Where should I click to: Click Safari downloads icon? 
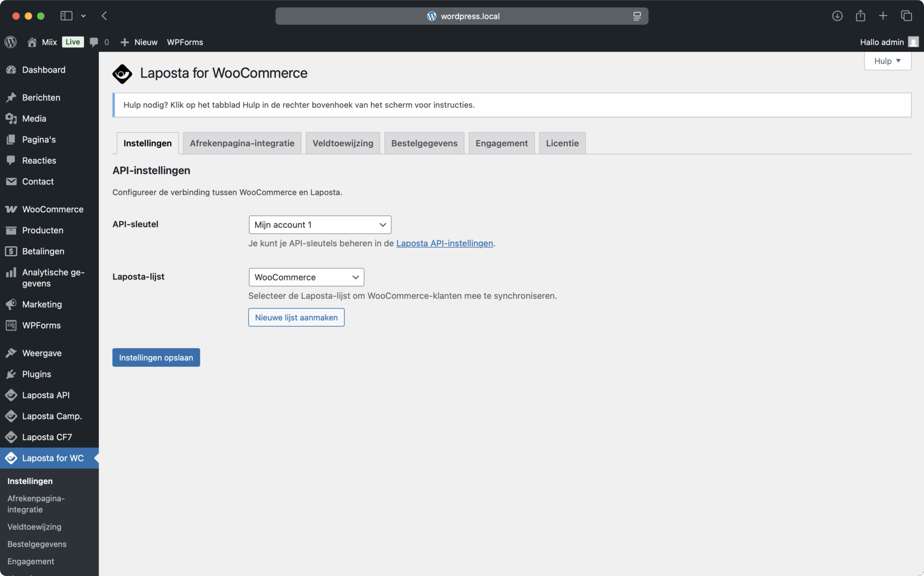coord(837,16)
